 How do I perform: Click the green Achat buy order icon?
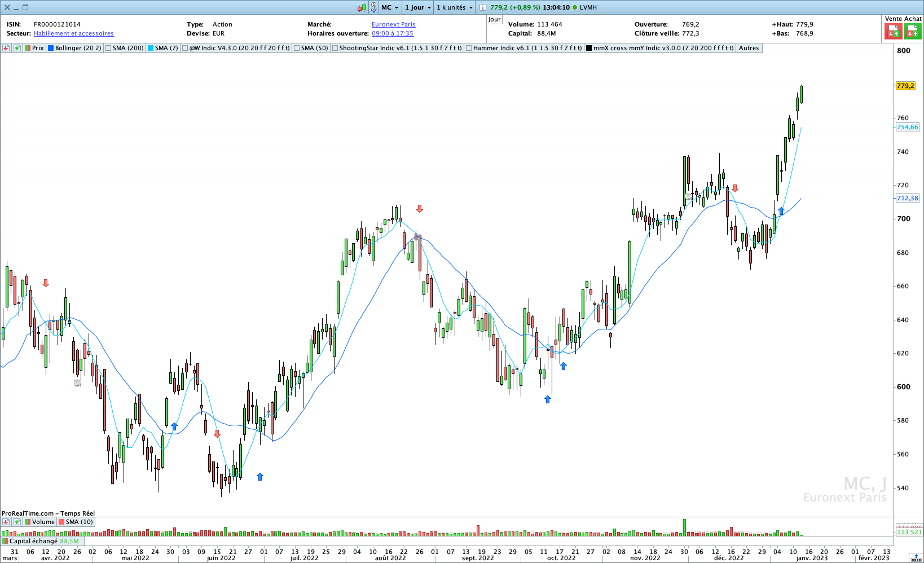[x=913, y=32]
